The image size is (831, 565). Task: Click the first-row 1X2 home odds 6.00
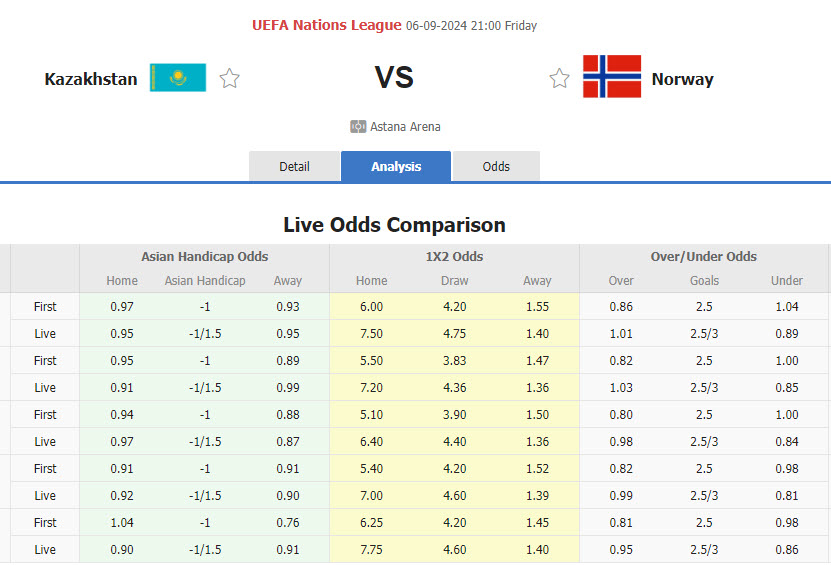[371, 307]
